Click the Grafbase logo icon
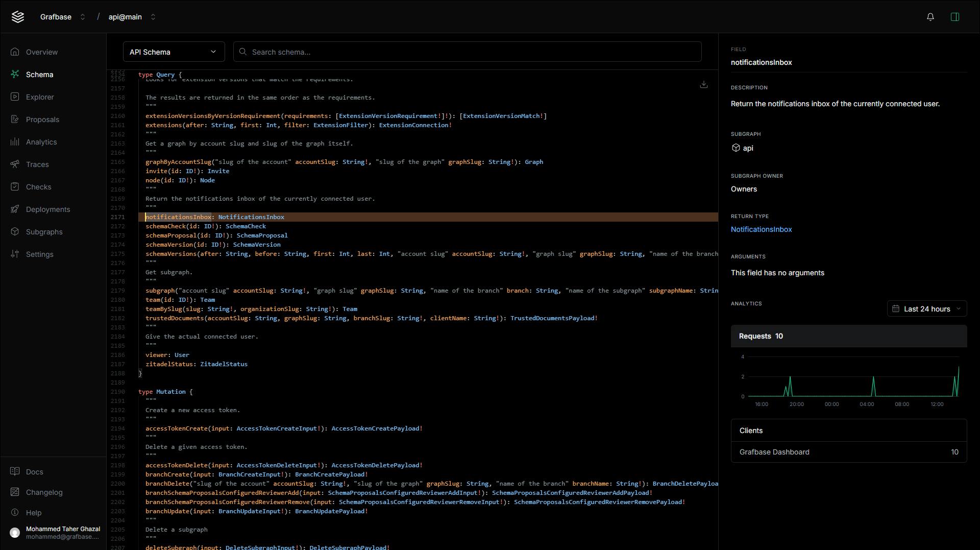 [x=18, y=17]
